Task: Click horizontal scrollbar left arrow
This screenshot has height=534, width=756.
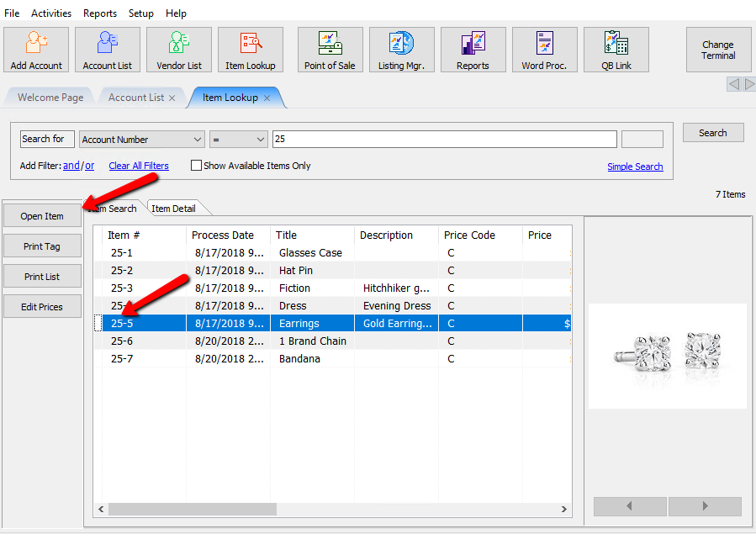Action: click(x=101, y=509)
